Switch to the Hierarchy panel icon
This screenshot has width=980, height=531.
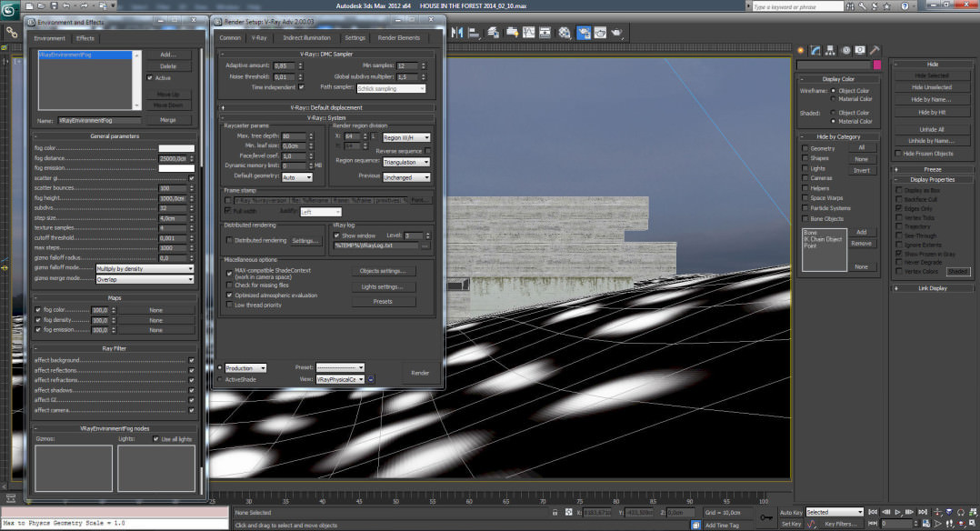coord(830,50)
